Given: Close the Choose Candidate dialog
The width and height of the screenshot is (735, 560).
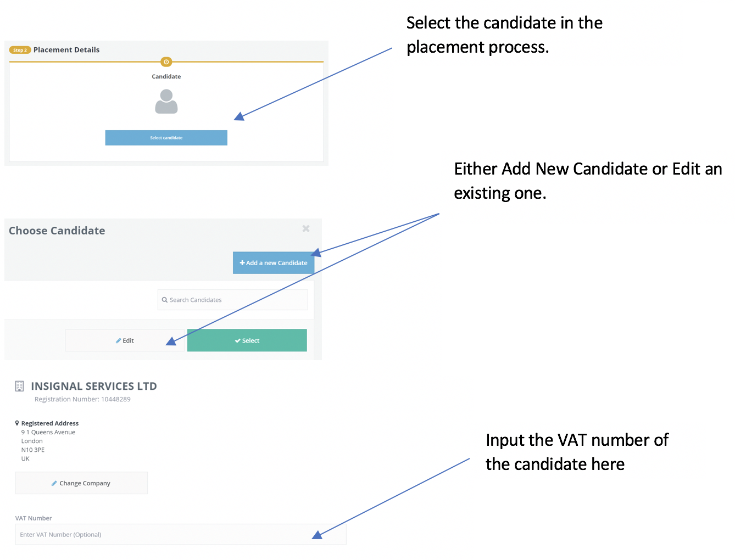Looking at the screenshot, I should [306, 228].
